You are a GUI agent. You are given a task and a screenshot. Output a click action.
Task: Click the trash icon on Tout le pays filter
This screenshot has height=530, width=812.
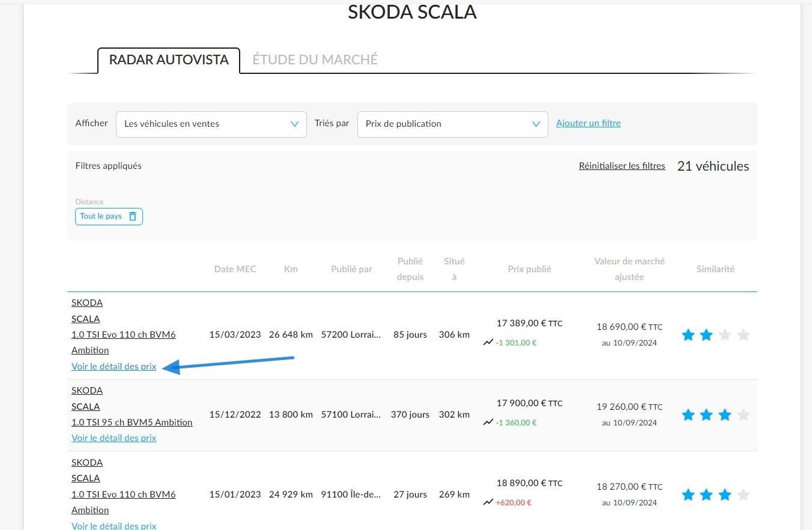tap(133, 216)
